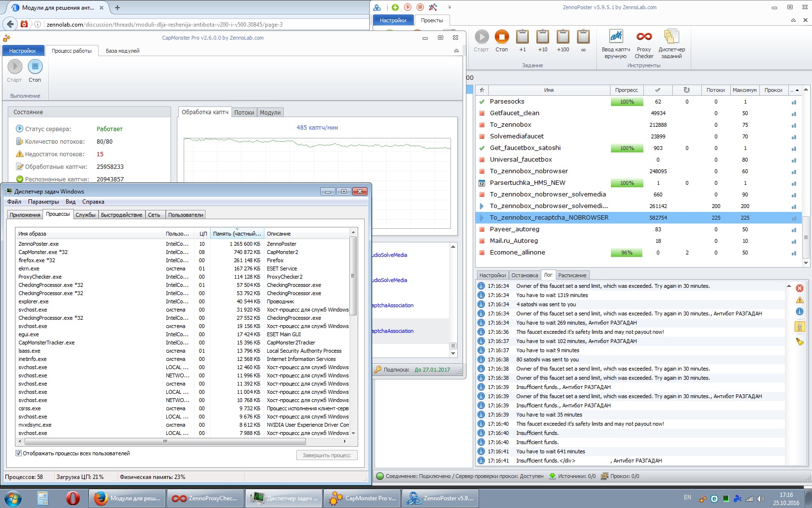Switch to Проекты tab in ZennoPoster
The width and height of the screenshot is (812, 508).
click(x=432, y=20)
